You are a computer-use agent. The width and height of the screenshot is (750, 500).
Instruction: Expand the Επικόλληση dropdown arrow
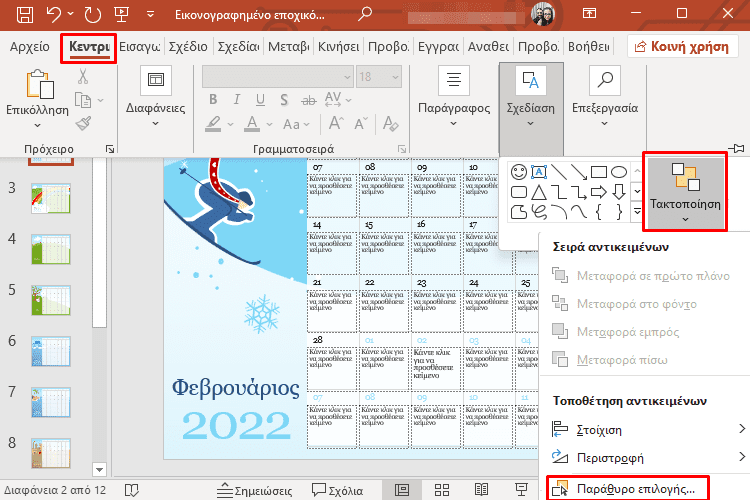[37, 125]
